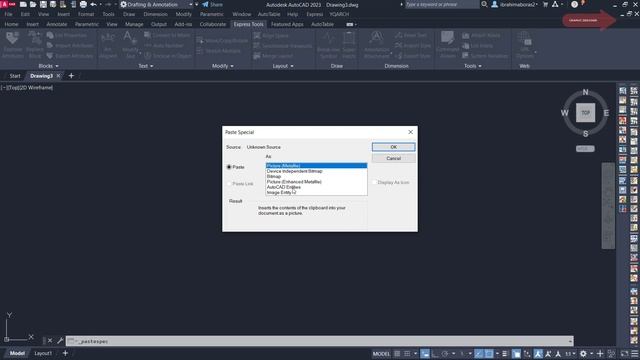The height and width of the screenshot is (360, 640).
Task: Click the Share icon in title bar
Action: click(x=205, y=4)
